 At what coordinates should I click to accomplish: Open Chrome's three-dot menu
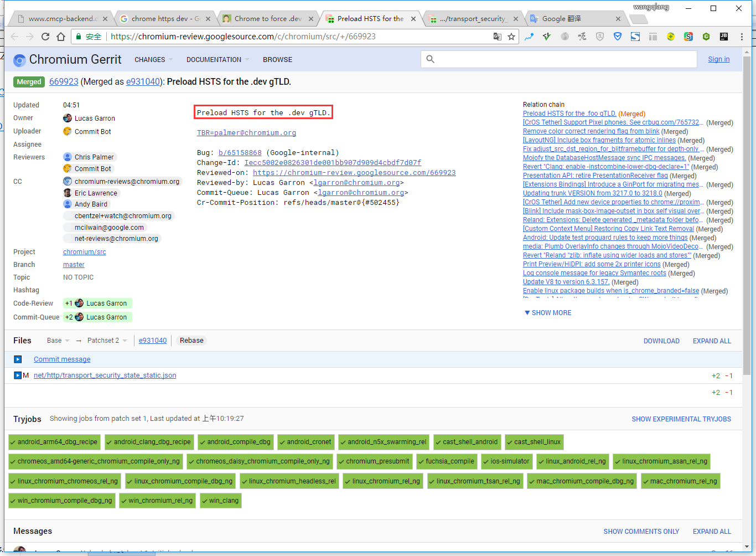point(742,37)
